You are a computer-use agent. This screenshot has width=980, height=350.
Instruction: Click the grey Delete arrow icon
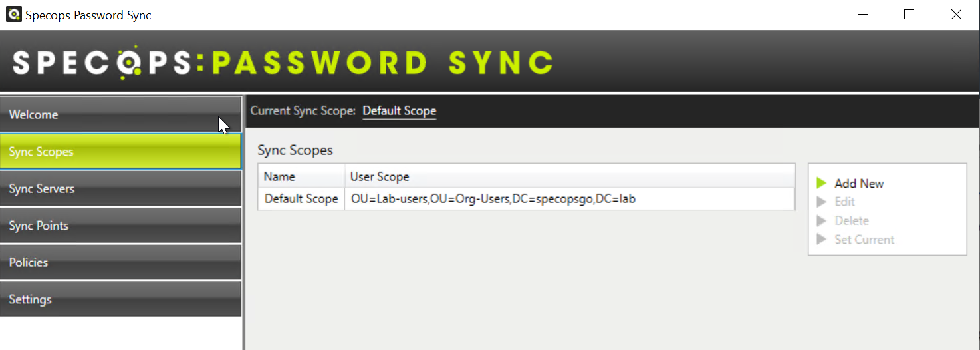[x=822, y=220]
